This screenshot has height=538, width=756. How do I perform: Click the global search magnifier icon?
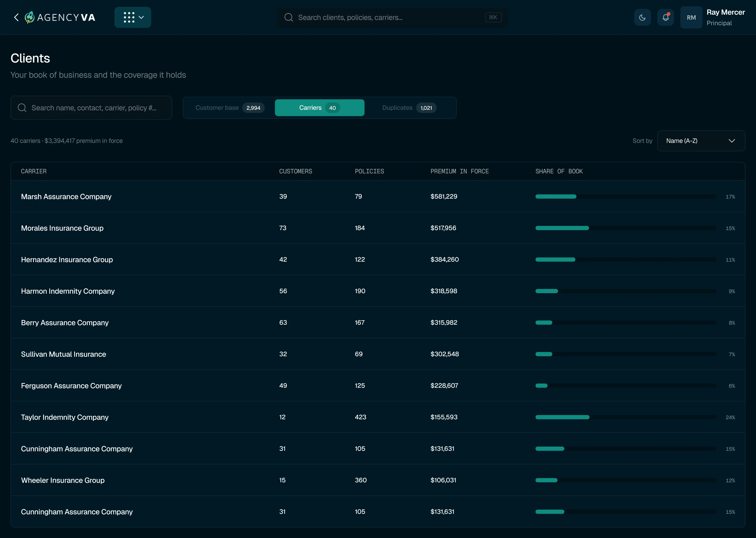[x=289, y=17]
